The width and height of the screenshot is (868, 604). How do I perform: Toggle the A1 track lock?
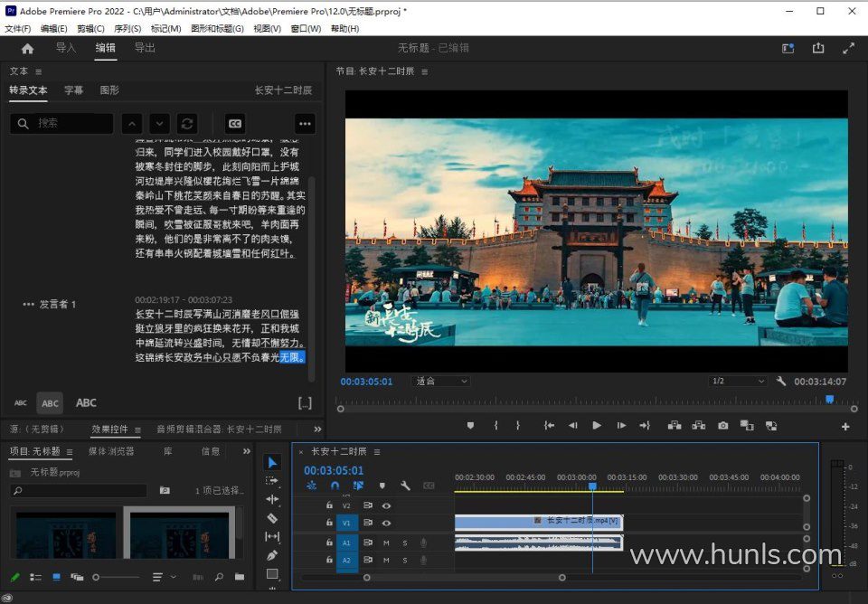tap(329, 543)
